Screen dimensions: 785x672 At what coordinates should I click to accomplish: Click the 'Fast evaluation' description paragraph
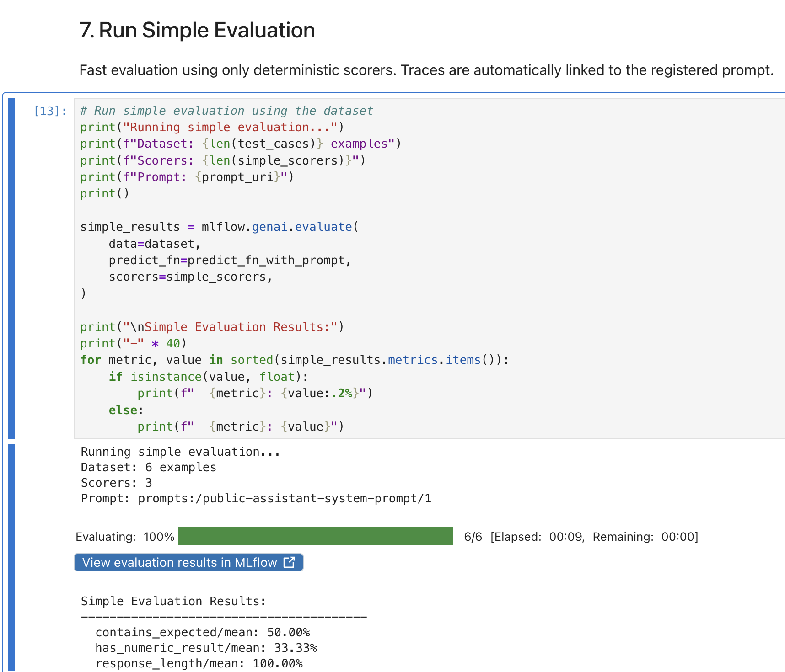[426, 70]
